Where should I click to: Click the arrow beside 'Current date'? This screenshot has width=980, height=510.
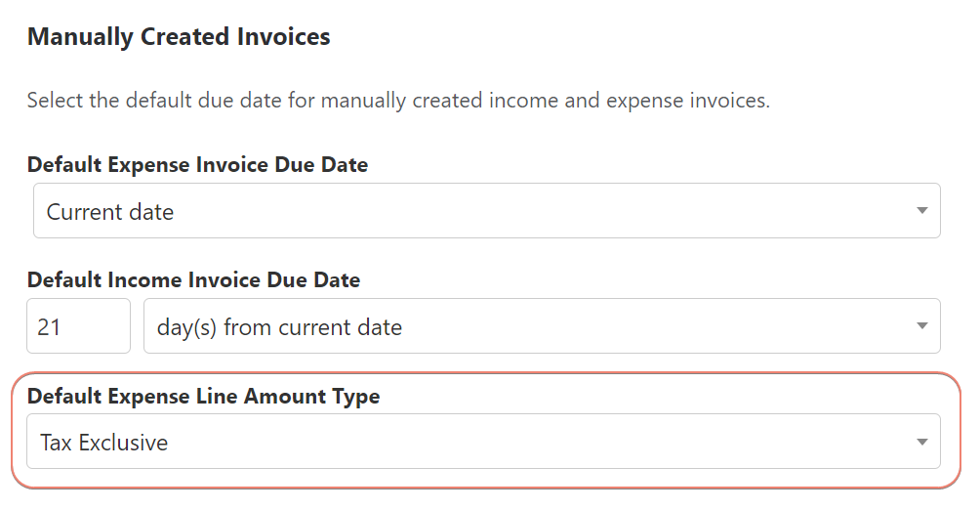(921, 211)
